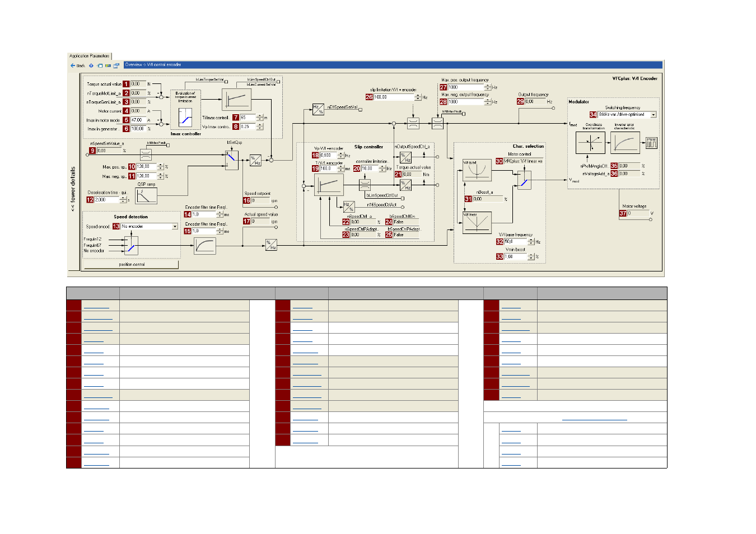Click the Hz/% converter at nEffSpeedSetVal
This screenshot has height=534, width=756.
coord(318,109)
